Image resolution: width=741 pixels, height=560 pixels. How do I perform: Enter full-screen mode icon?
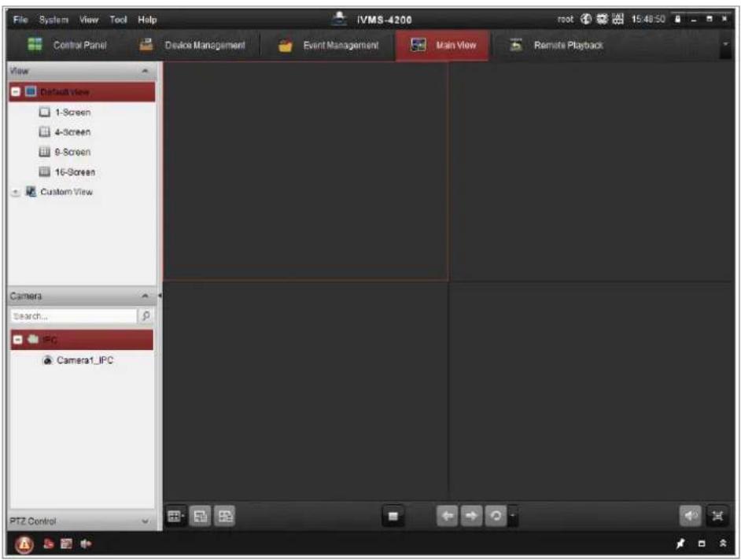(717, 516)
